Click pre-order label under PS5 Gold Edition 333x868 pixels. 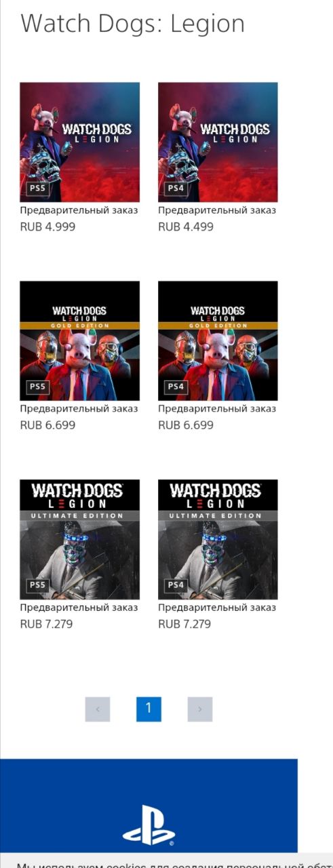tap(79, 409)
